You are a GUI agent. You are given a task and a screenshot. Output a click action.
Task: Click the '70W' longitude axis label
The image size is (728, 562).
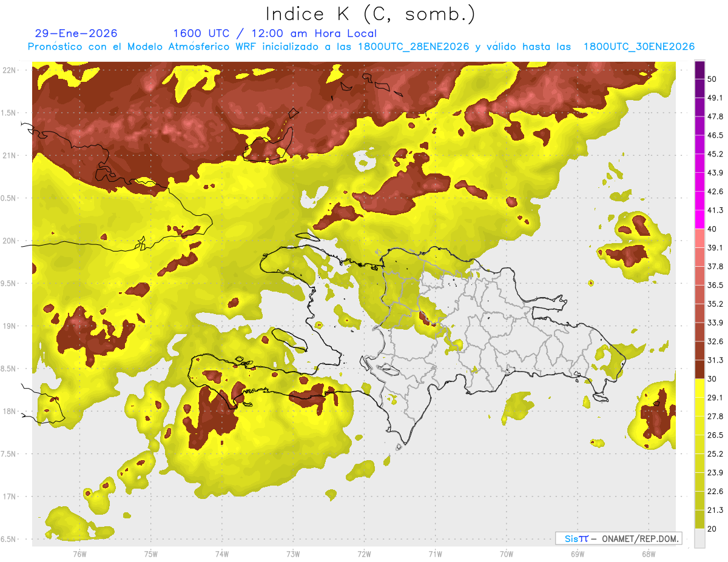click(x=506, y=554)
